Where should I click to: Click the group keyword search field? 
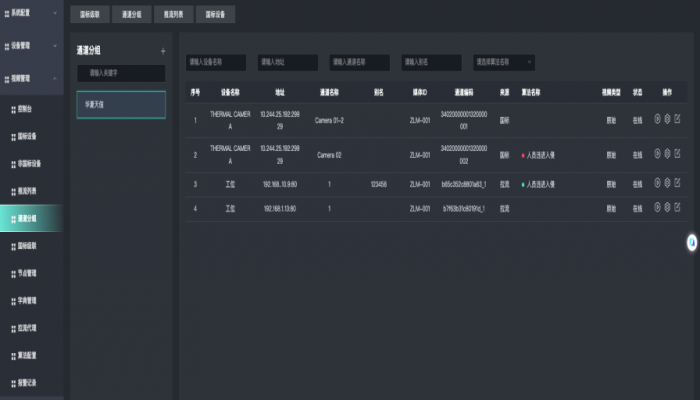121,73
